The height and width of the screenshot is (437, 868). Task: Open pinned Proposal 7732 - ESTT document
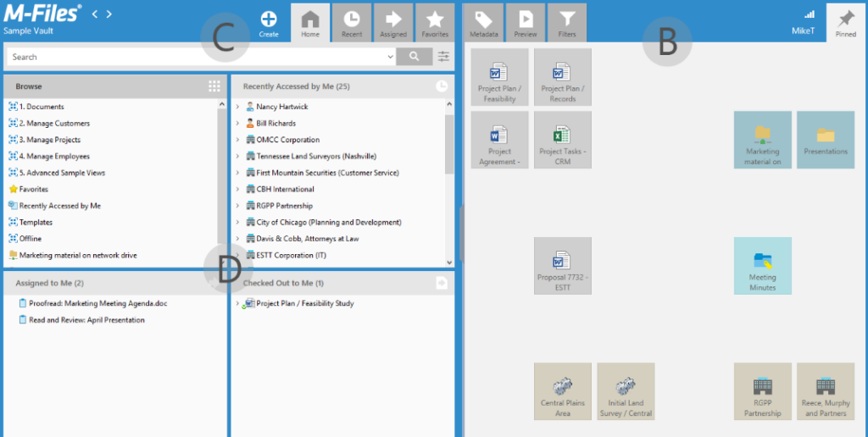pos(563,266)
